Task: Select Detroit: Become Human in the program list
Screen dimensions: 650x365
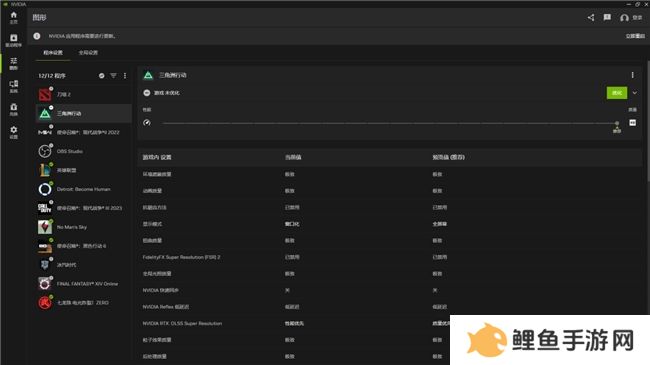Action: (x=84, y=189)
